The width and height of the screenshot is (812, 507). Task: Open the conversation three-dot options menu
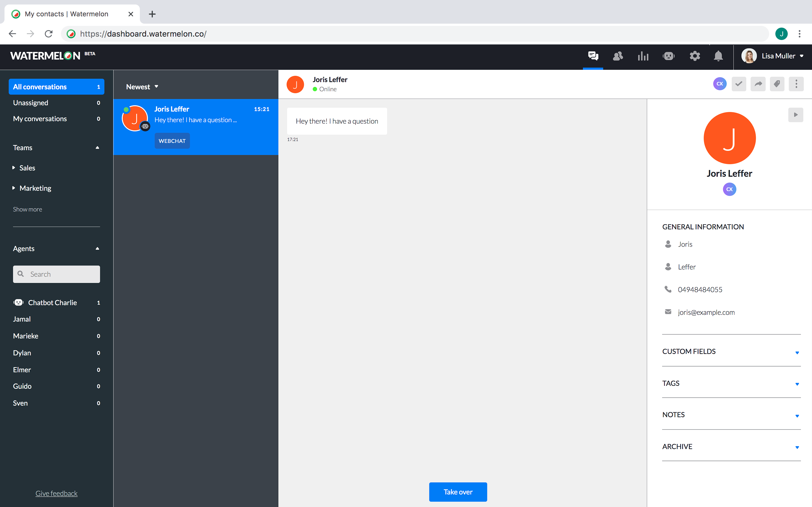796,84
